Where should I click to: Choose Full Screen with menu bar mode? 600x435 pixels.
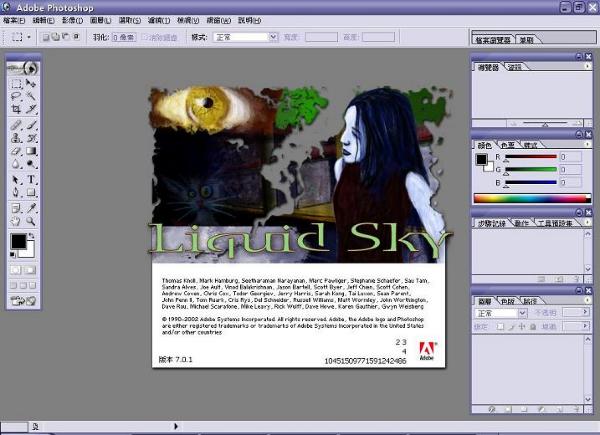pyautogui.click(x=23, y=285)
